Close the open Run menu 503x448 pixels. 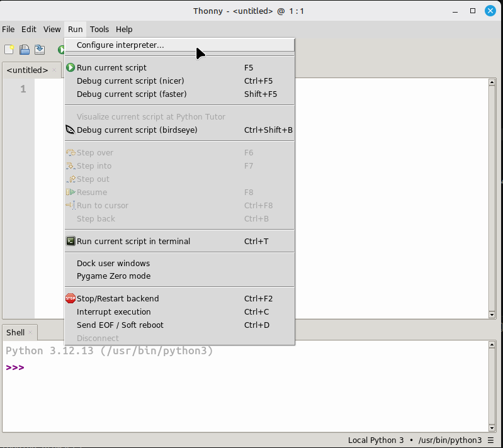(x=76, y=29)
